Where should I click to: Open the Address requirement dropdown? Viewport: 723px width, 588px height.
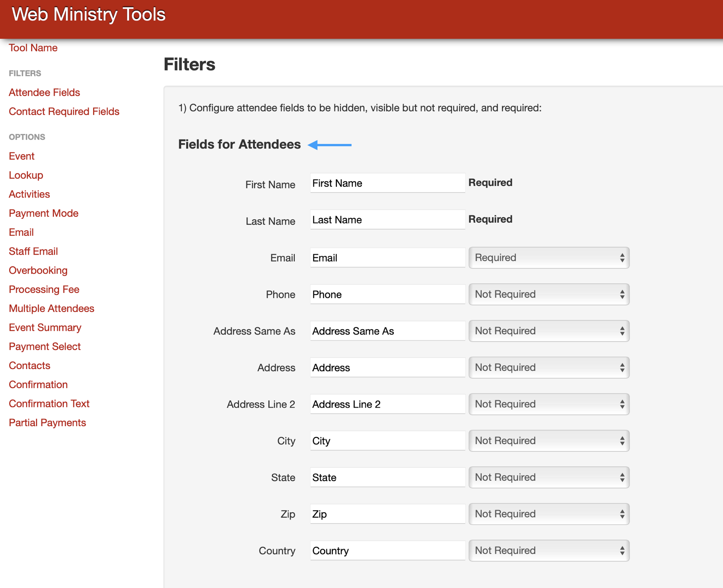pos(548,367)
